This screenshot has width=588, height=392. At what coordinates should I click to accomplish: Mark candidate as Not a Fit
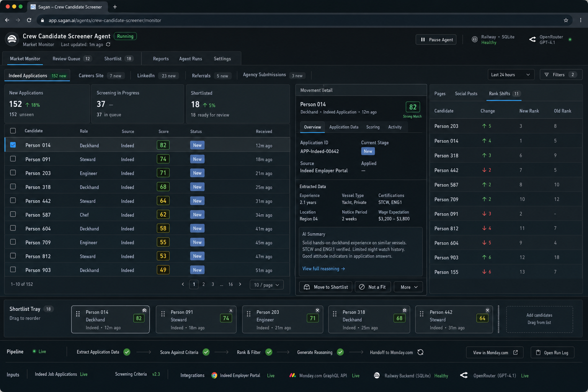[x=372, y=287]
